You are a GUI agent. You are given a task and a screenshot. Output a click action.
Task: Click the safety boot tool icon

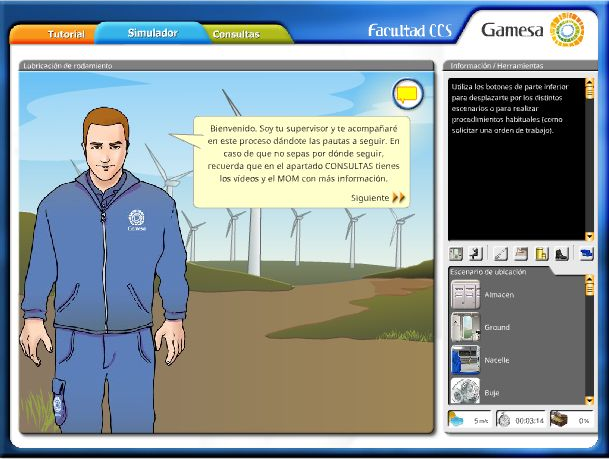point(562,254)
